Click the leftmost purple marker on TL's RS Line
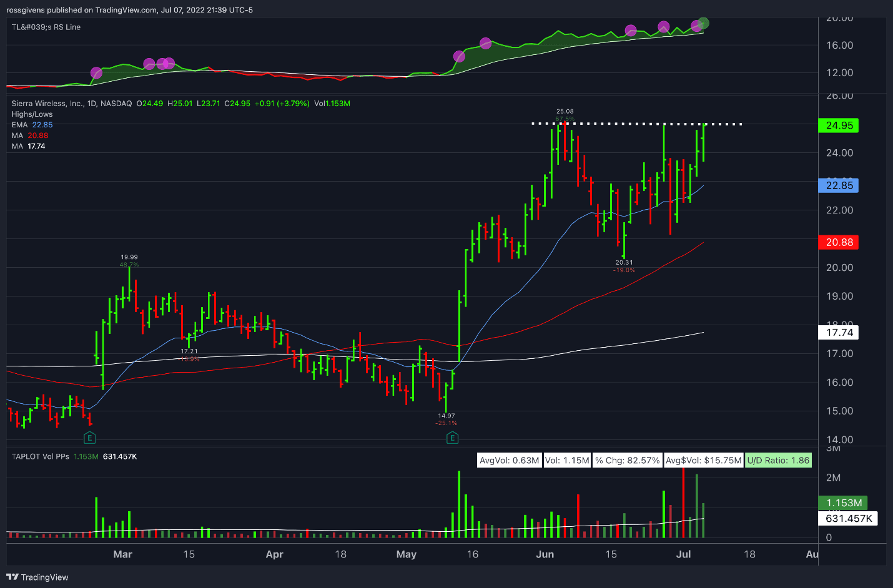This screenshot has height=588, width=893. [96, 72]
